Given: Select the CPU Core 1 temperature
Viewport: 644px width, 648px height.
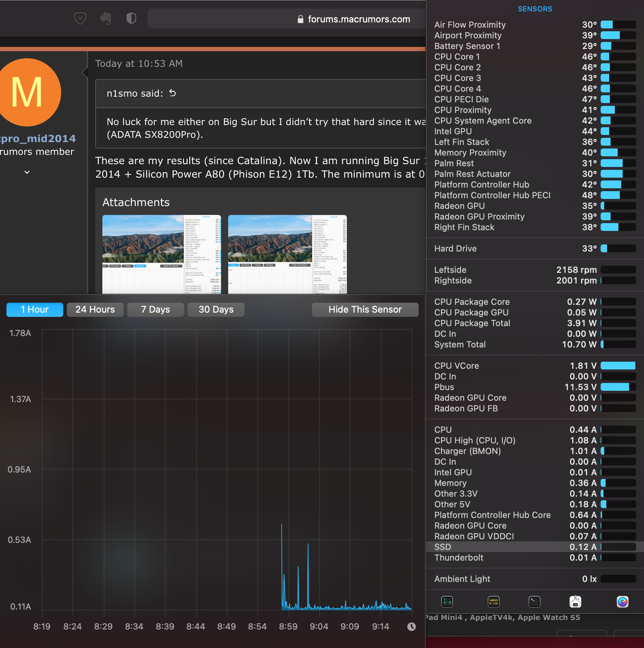Looking at the screenshot, I should [x=535, y=56].
